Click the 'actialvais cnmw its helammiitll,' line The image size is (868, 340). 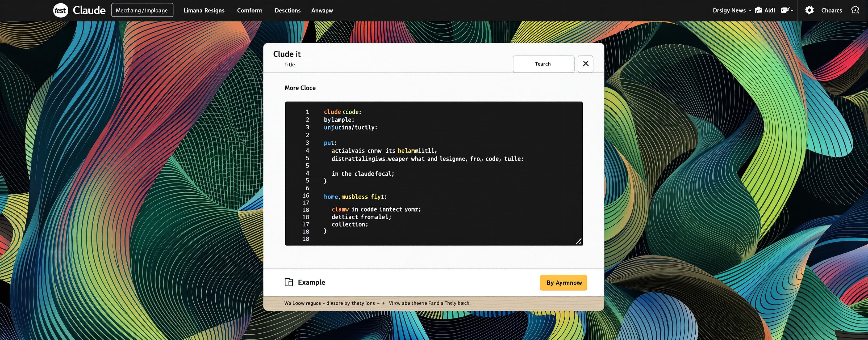(384, 150)
